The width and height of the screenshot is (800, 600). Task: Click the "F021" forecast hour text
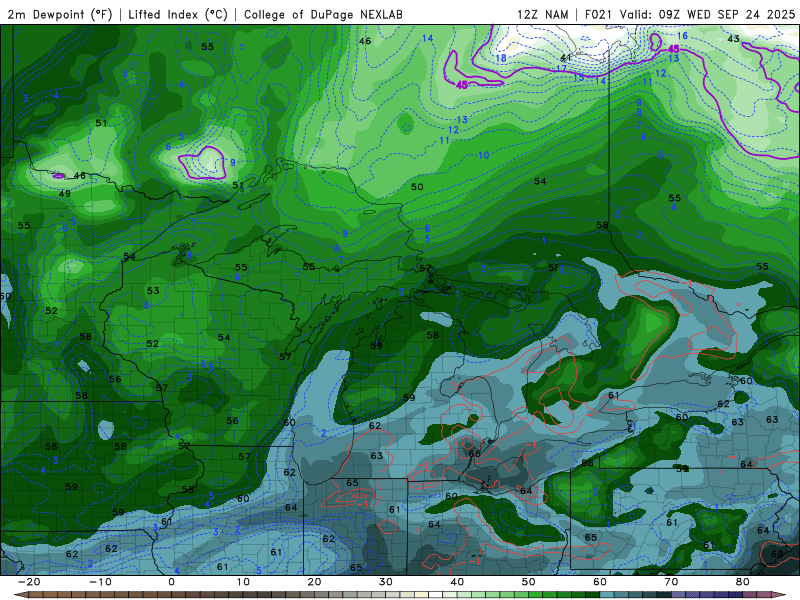pyautogui.click(x=599, y=14)
